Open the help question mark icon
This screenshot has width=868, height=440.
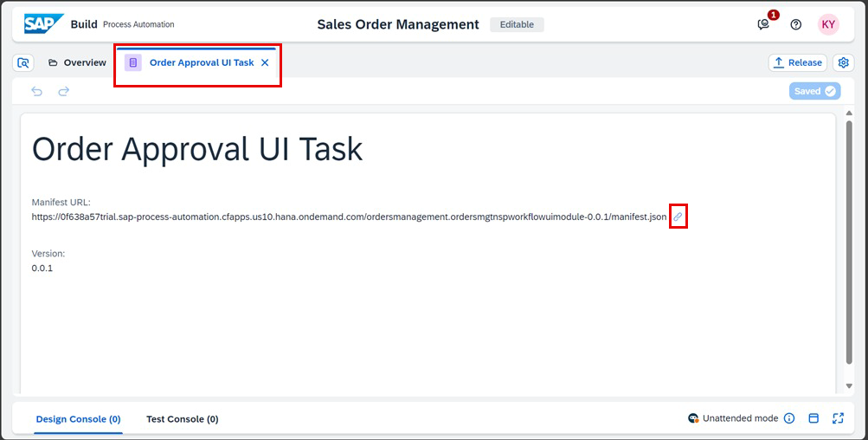pyautogui.click(x=795, y=24)
